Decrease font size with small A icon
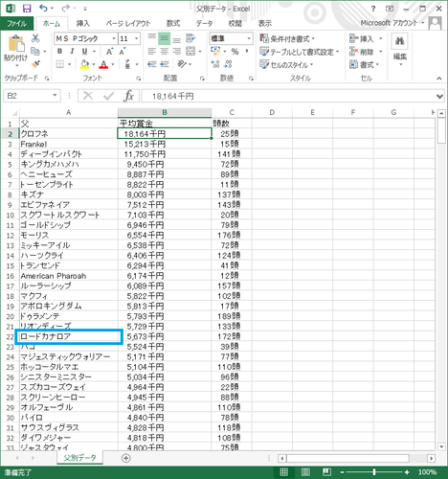 [123, 52]
